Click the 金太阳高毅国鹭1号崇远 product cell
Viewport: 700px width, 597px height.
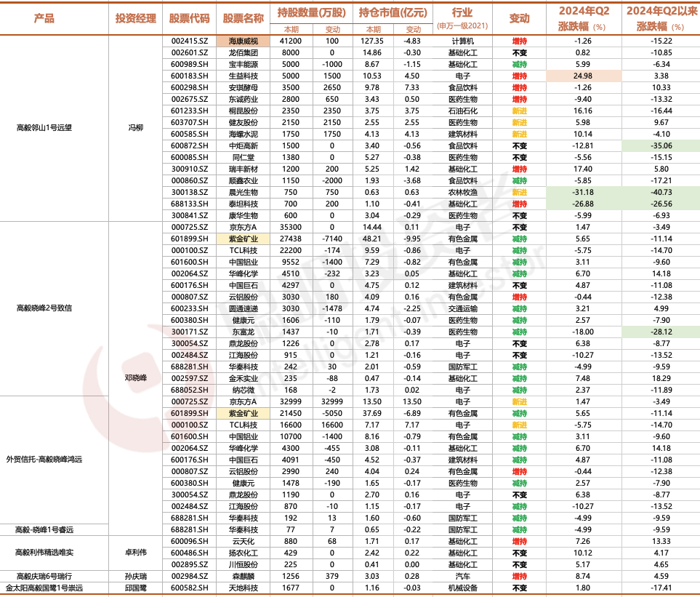click(x=44, y=587)
